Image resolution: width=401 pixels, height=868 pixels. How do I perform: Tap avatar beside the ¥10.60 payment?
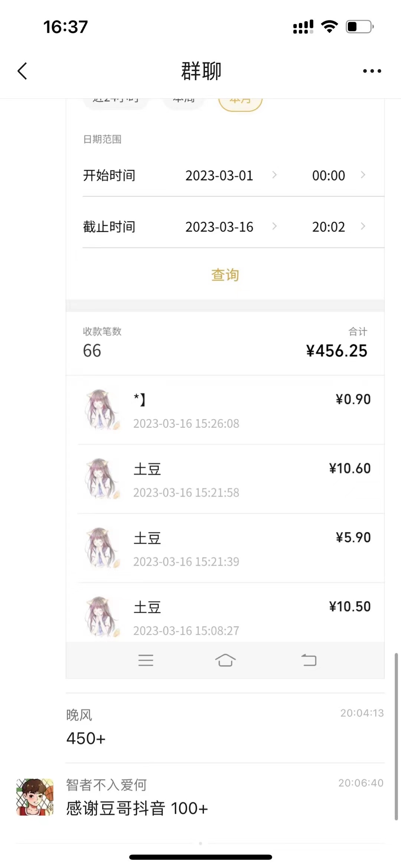(x=102, y=479)
